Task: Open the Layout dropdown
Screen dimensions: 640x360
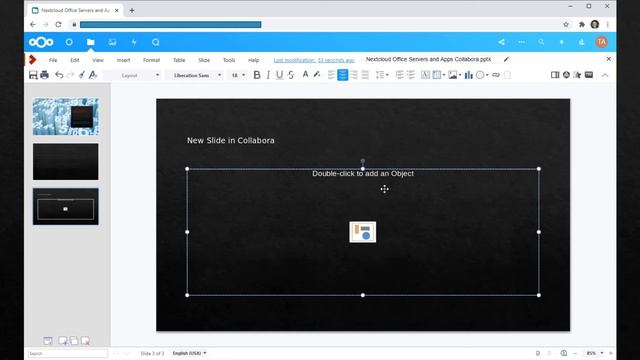Action: point(133,75)
